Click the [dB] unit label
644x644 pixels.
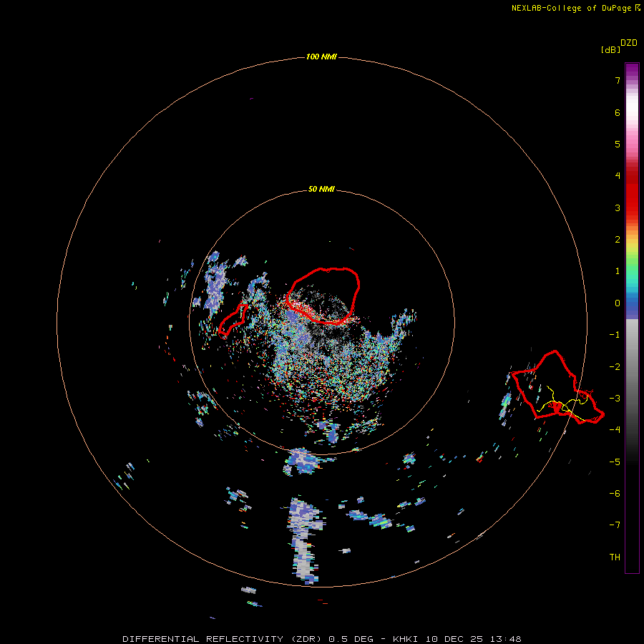(x=610, y=49)
